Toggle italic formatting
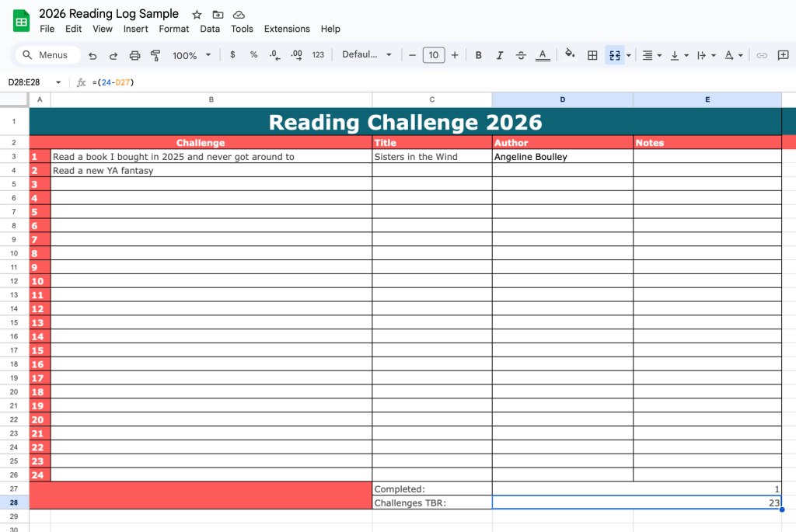The image size is (796, 532). (500, 55)
